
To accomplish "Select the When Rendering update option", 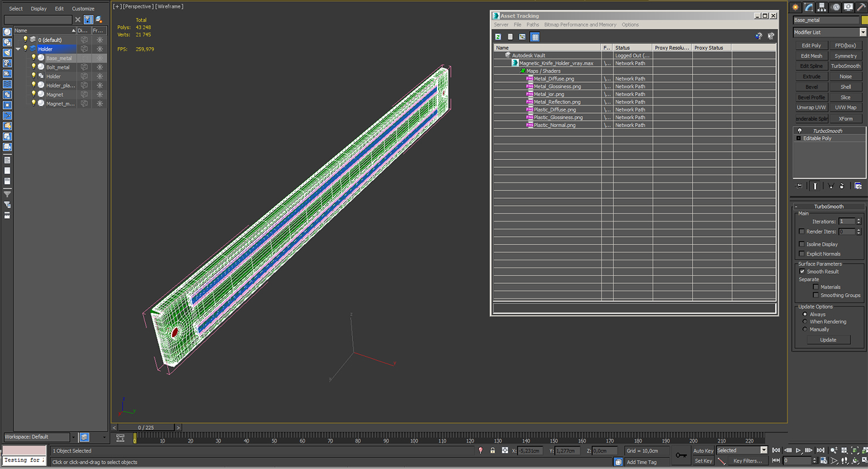I will [805, 321].
